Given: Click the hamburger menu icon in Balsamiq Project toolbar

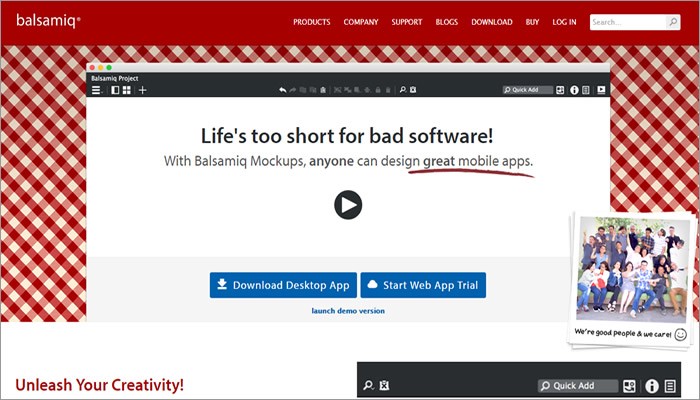Looking at the screenshot, I should pos(96,90).
